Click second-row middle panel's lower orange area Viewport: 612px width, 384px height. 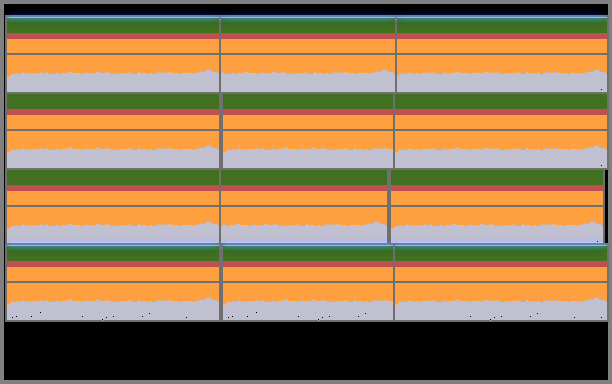pyautogui.click(x=308, y=140)
